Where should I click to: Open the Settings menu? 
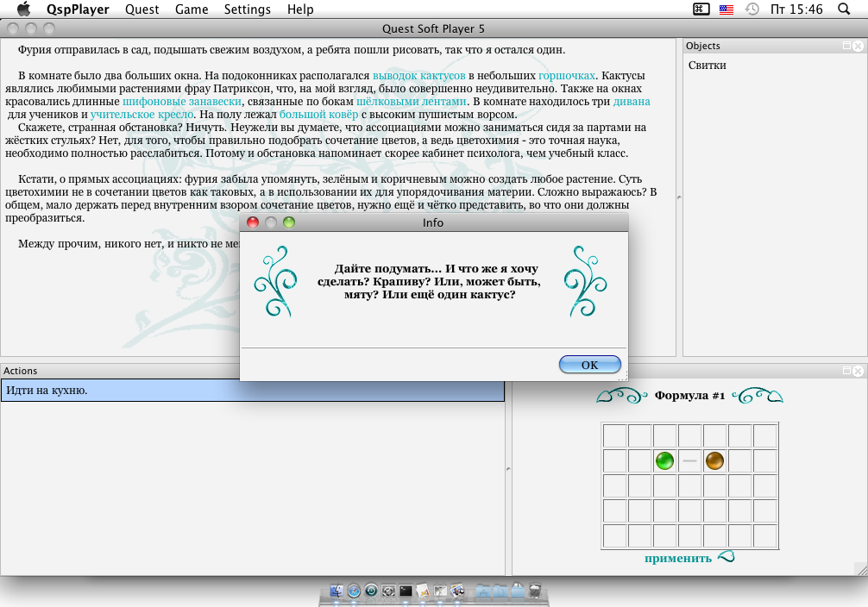pos(247,9)
